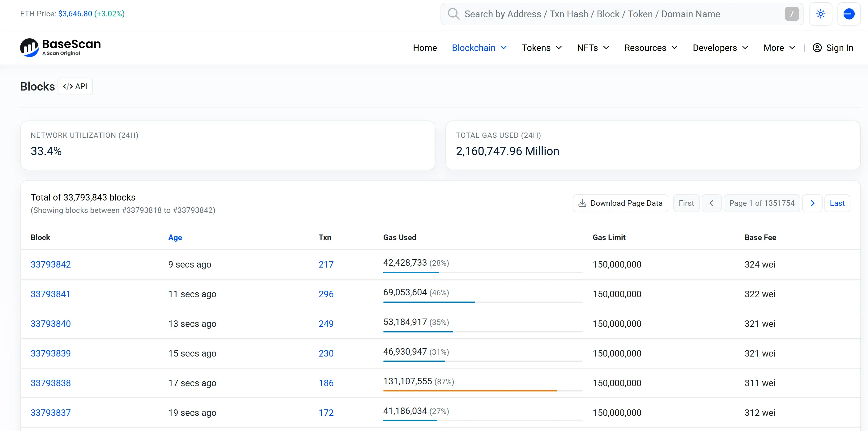Jump to the Last page
This screenshot has height=431, width=868.
[x=837, y=203]
